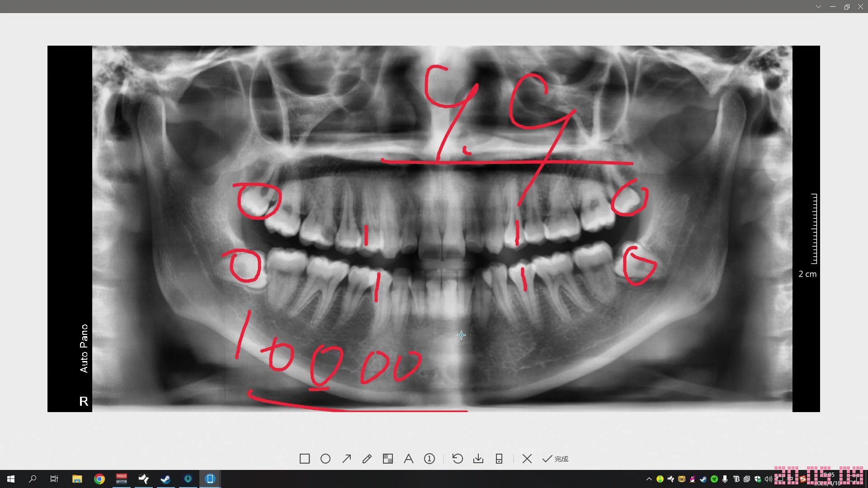Open Steam from the taskbar

coord(166,479)
